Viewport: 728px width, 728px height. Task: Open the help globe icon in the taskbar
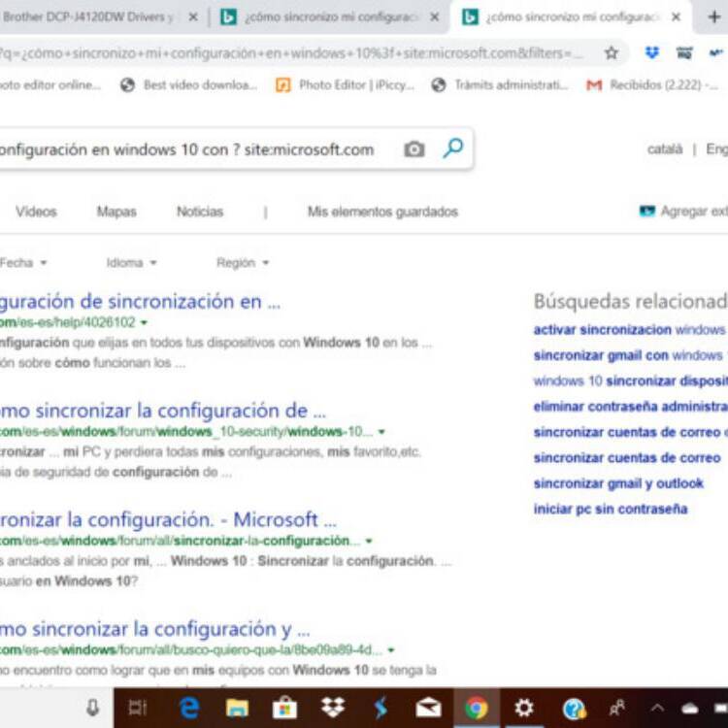574,709
